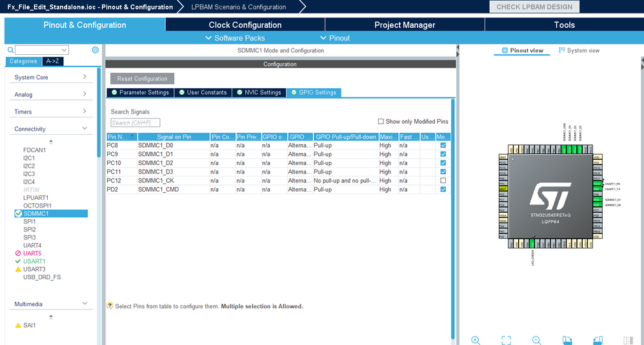This screenshot has width=644, height=345.
Task: Switch to Project Manager tab
Action: (405, 25)
